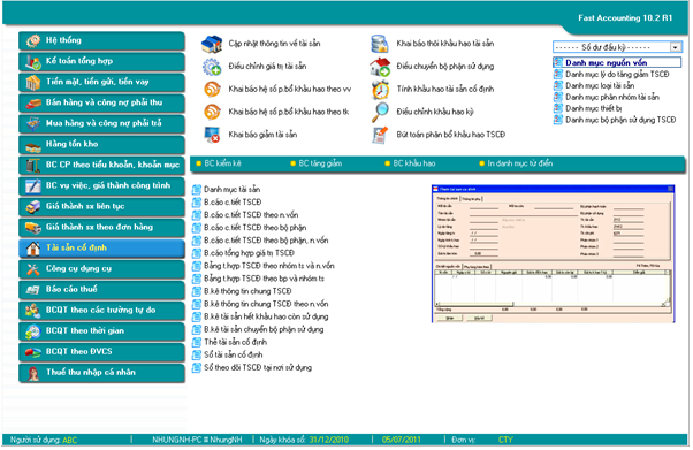This screenshot has height=450, width=693.
Task: Open Khai báo hệ số p.bổ khấu hao theo tk icon
Action: click(x=212, y=112)
